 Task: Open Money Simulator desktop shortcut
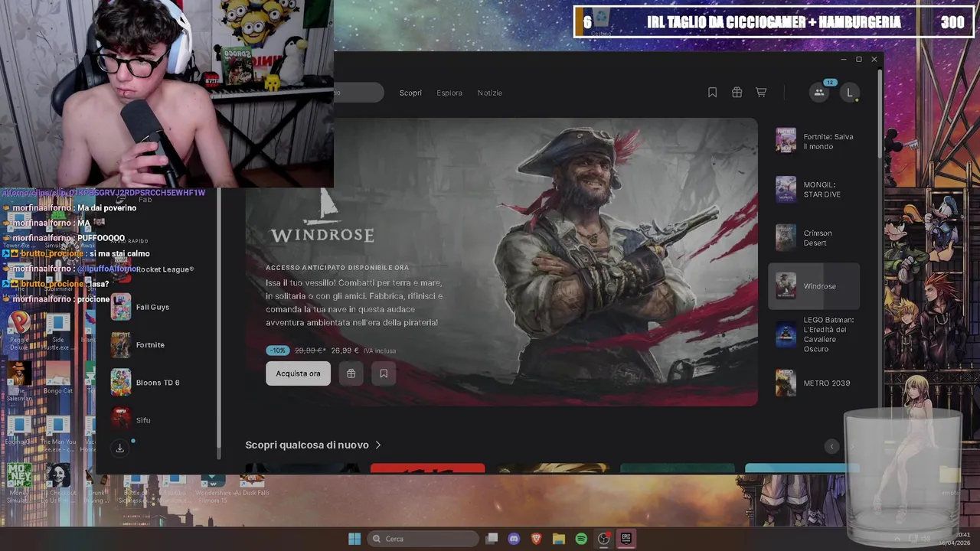(19, 482)
